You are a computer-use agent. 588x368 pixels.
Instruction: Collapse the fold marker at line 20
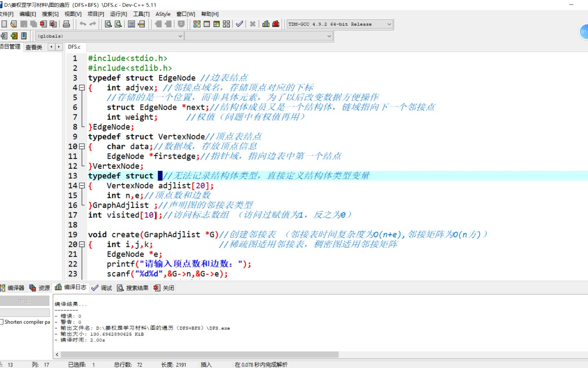[82, 244]
